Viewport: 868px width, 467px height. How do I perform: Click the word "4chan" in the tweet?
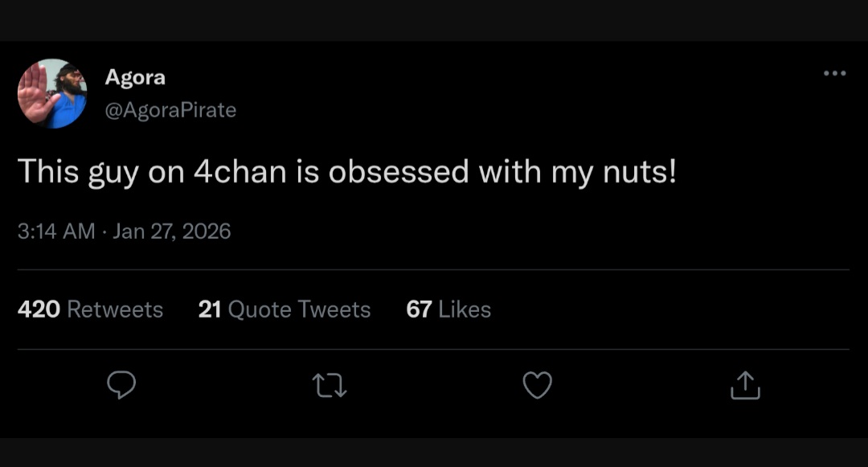pyautogui.click(x=242, y=171)
